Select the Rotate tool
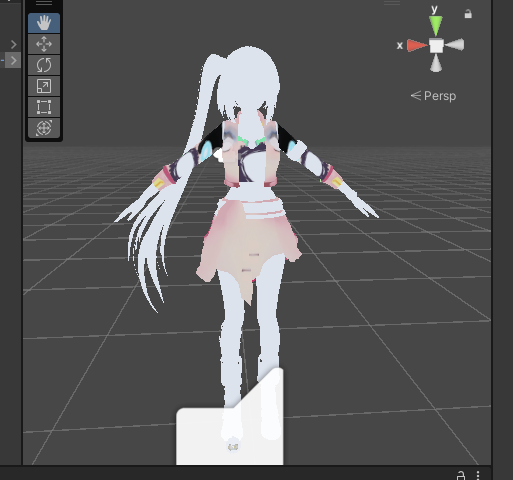 click(x=44, y=65)
